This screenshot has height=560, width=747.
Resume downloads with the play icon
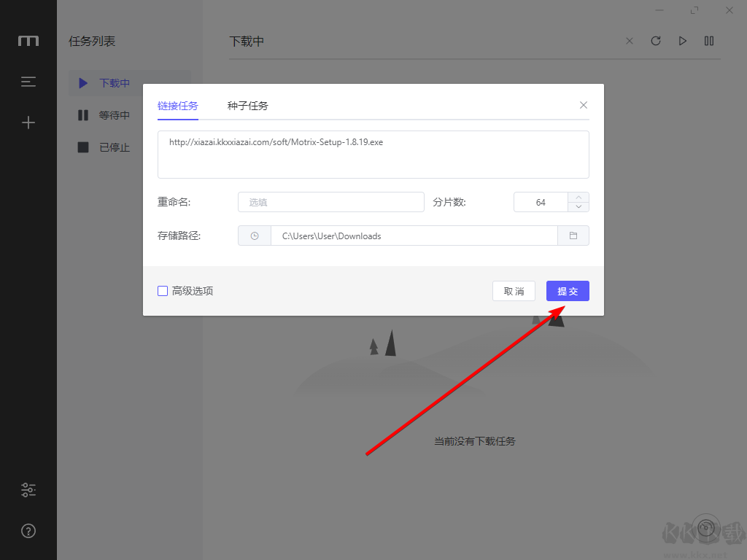(682, 41)
